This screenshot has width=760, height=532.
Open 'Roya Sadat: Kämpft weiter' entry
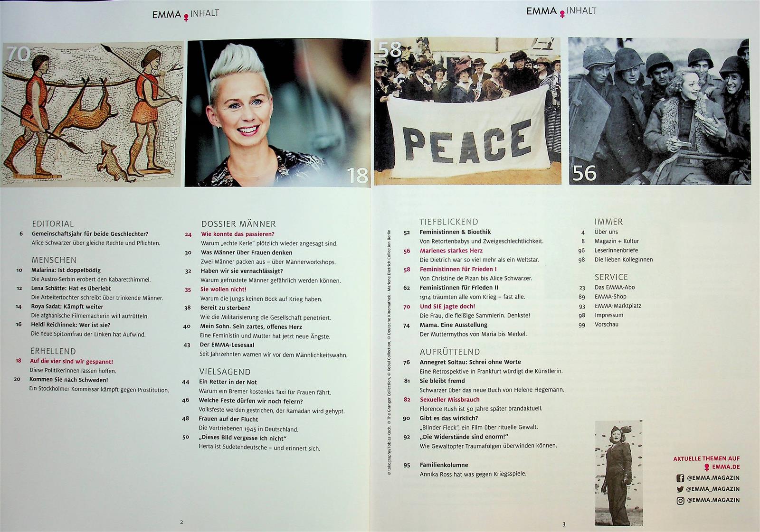[67, 307]
